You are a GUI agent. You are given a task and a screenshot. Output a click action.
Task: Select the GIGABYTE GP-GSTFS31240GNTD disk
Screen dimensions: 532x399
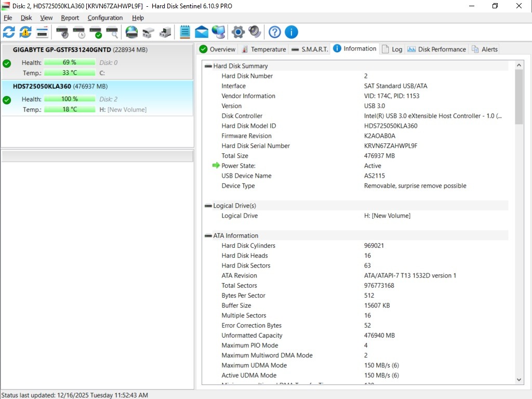62,50
